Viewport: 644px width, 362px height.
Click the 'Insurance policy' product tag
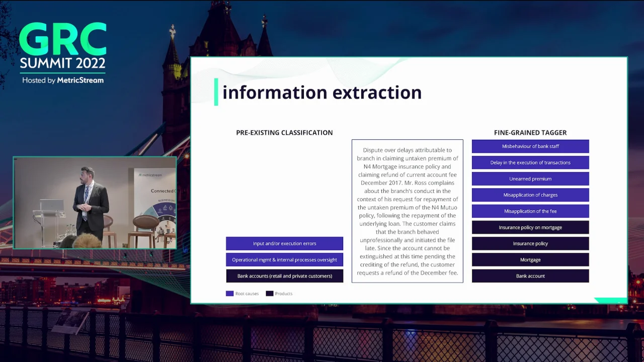(x=530, y=243)
